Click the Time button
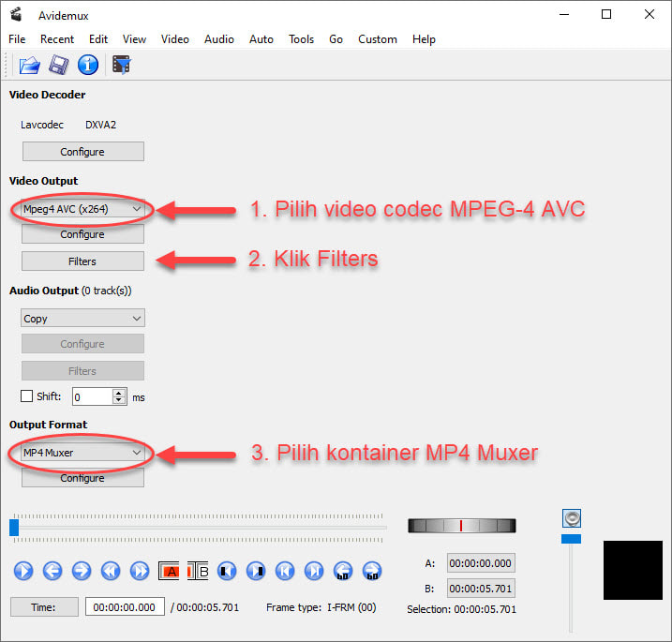Viewport: 672px width, 642px height. (x=44, y=607)
